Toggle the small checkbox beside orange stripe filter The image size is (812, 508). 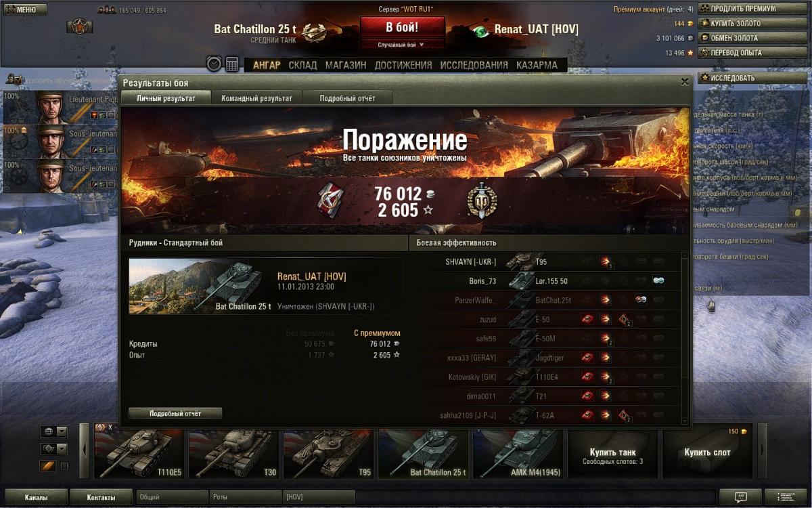click(64, 466)
